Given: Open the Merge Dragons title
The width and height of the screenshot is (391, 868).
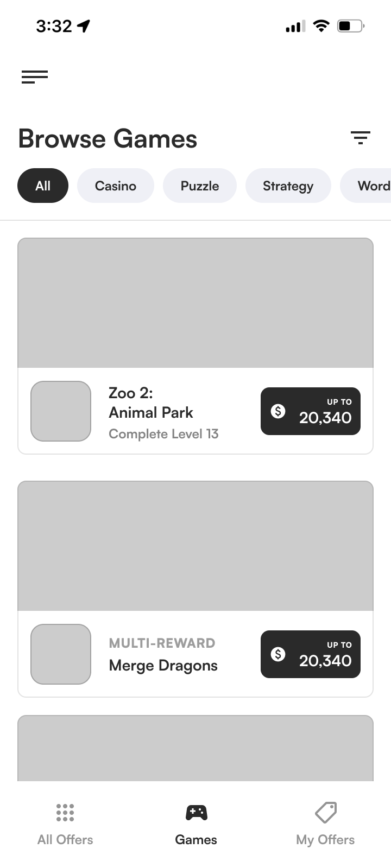Looking at the screenshot, I should (163, 666).
